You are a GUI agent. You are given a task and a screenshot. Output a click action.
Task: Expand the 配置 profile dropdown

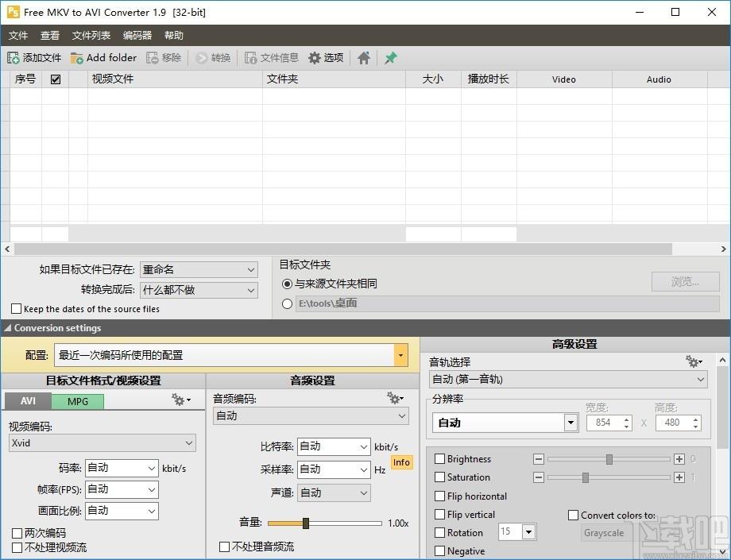pyautogui.click(x=400, y=355)
